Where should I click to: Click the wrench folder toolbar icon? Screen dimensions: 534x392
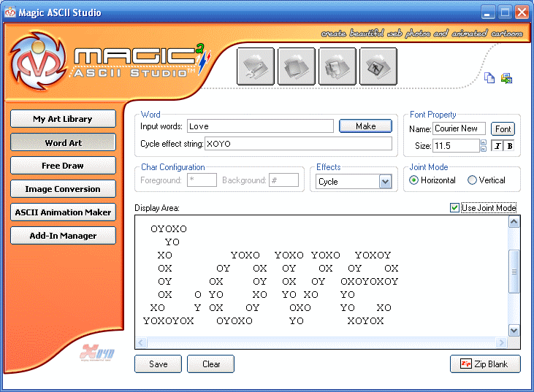[256, 66]
